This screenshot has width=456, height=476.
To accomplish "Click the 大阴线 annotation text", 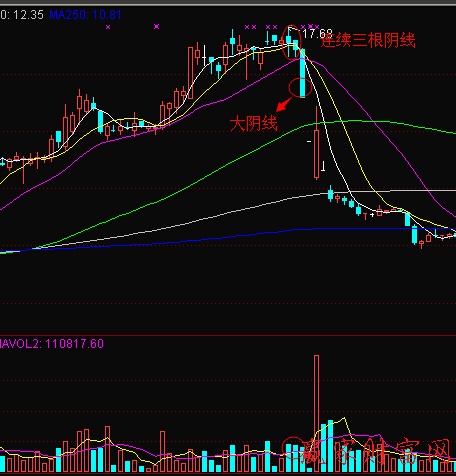I will tap(254, 123).
